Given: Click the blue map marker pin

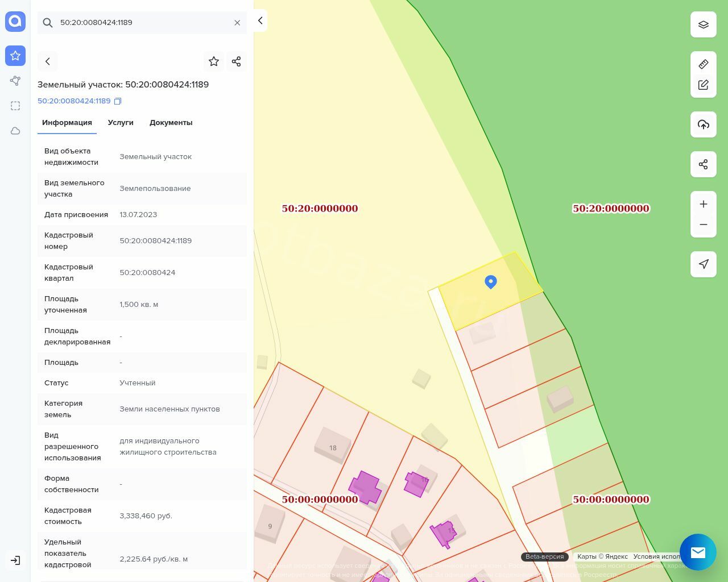Looking at the screenshot, I should [x=490, y=281].
